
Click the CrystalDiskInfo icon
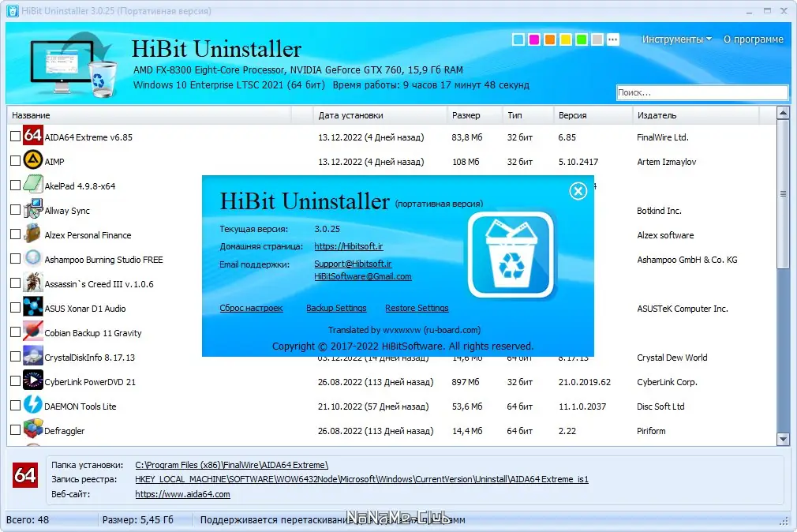(33, 356)
